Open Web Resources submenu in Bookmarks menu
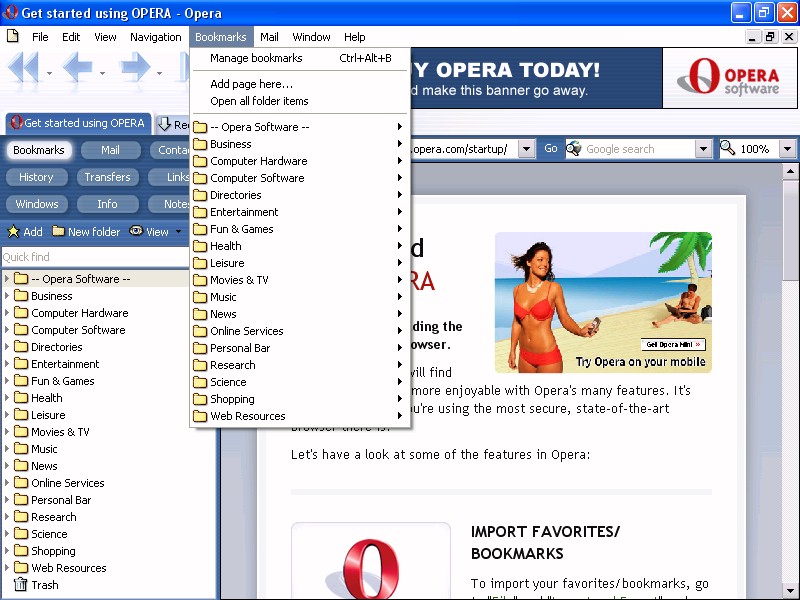Viewport: 800px width, 600px height. point(300,416)
